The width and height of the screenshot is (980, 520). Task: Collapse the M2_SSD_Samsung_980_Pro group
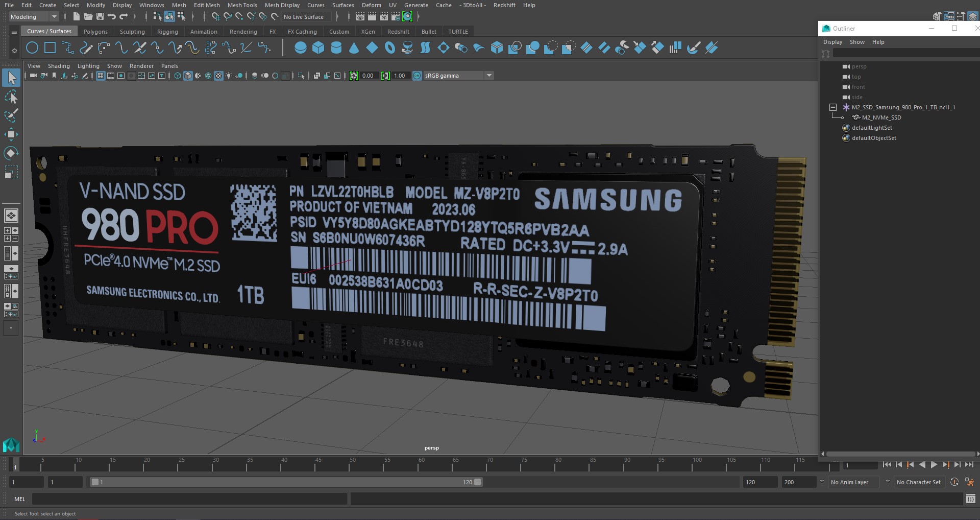[x=833, y=107]
